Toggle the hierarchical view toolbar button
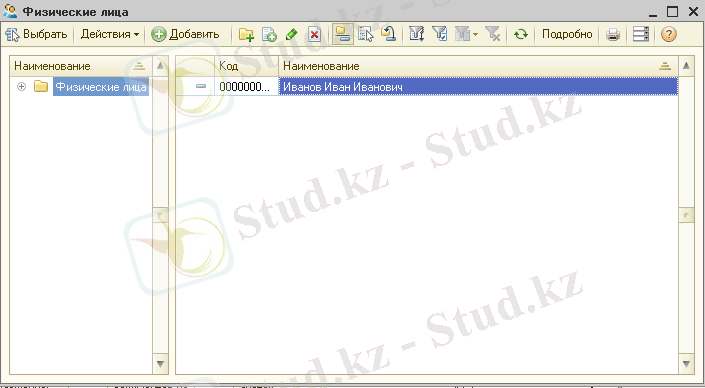This screenshot has width=705, height=388. coord(343,35)
